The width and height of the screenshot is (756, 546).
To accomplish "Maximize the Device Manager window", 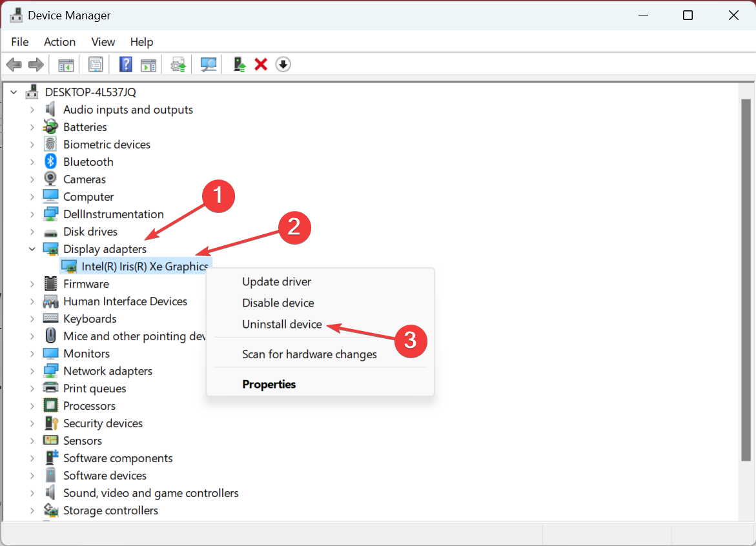I will [688, 15].
